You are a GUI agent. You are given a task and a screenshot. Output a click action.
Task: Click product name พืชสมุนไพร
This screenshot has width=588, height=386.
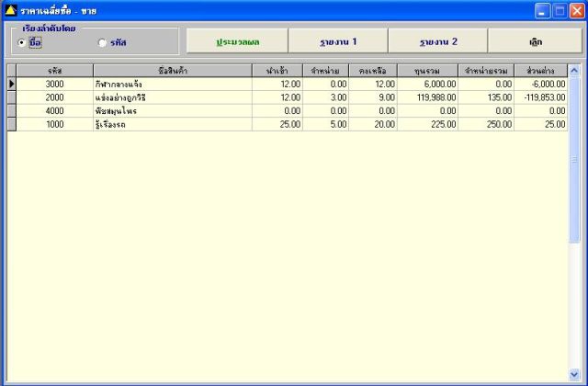click(x=173, y=111)
